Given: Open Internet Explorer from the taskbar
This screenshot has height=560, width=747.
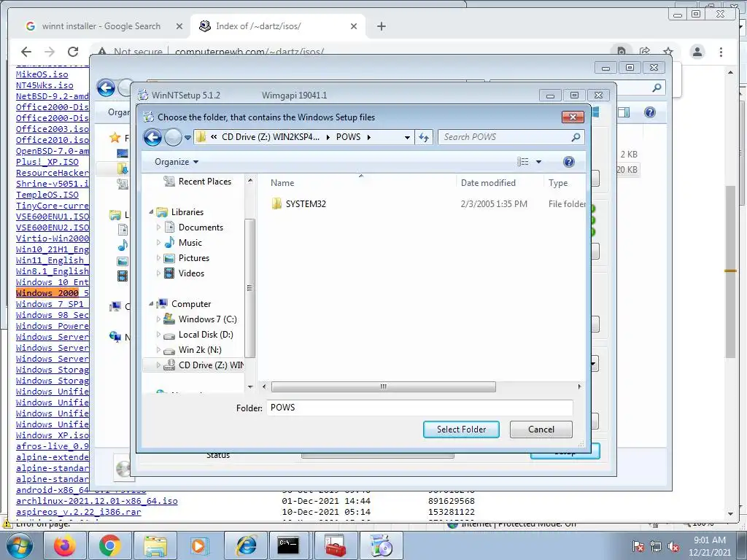Looking at the screenshot, I should 246,545.
